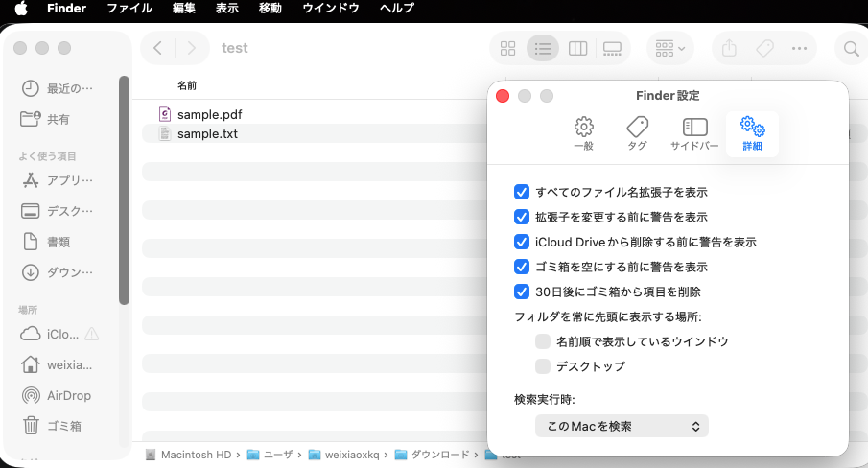This screenshot has height=468, width=868.
Task: Select the 詳細 tab in Finder設定
Action: 752,134
